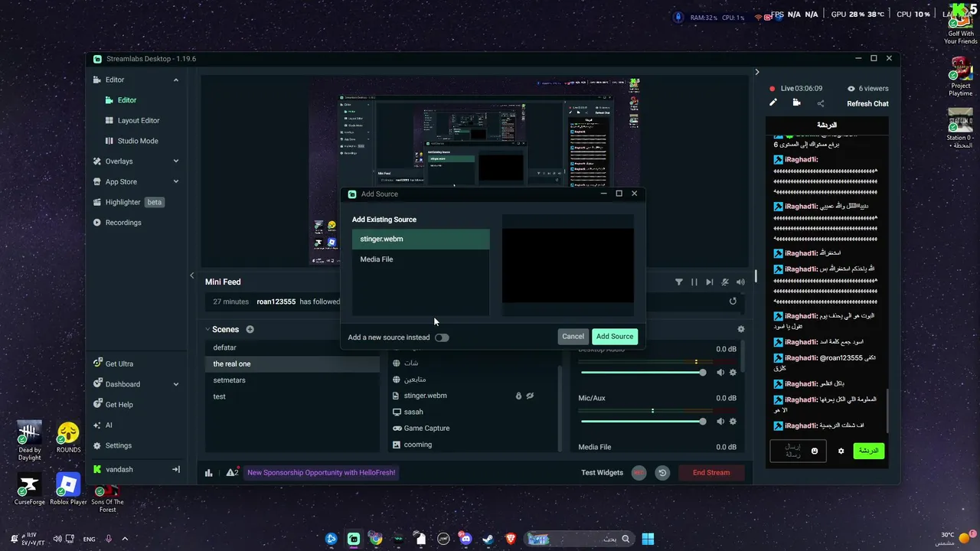Click the green Add Source button
Image resolution: width=980 pixels, height=551 pixels.
[x=615, y=337]
